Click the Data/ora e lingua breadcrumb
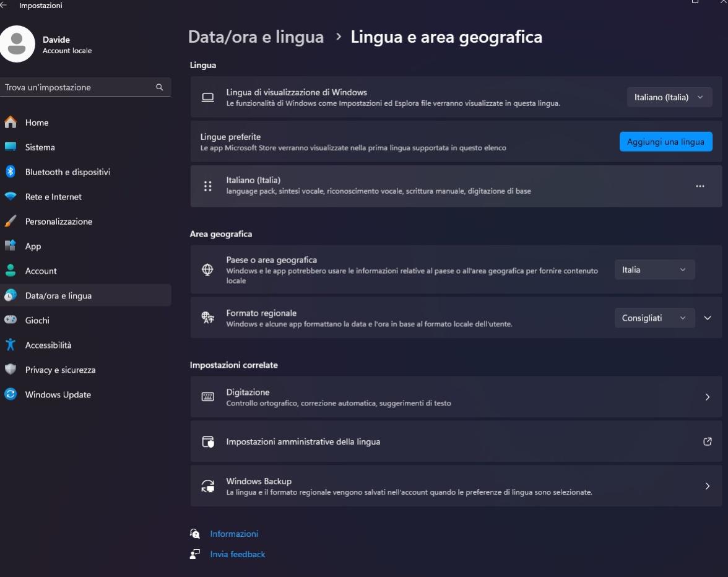The height and width of the screenshot is (577, 728). pos(256,37)
